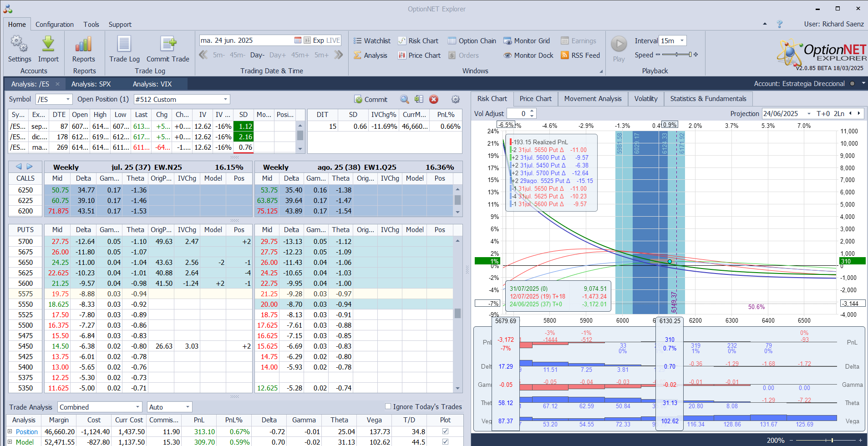Increase the Vol Adjust value
The width and height of the screenshot is (868, 446).
[x=532, y=111]
